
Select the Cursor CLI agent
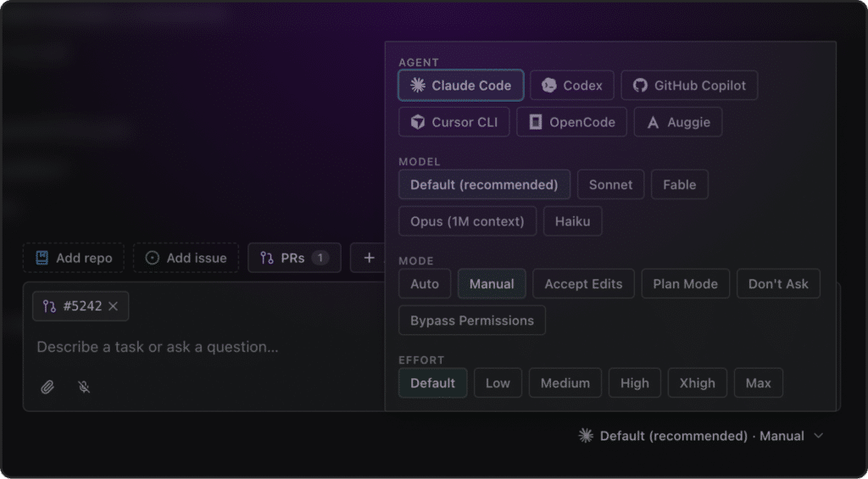point(454,122)
